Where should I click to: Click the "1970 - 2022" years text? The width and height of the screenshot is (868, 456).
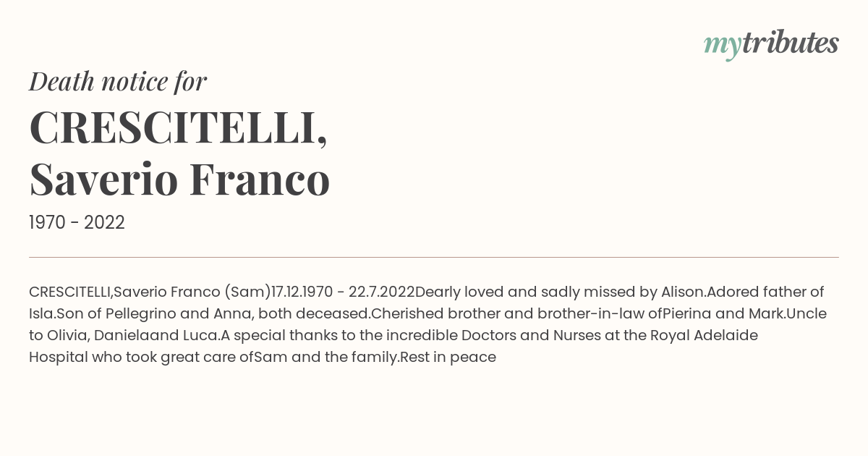click(x=77, y=223)
